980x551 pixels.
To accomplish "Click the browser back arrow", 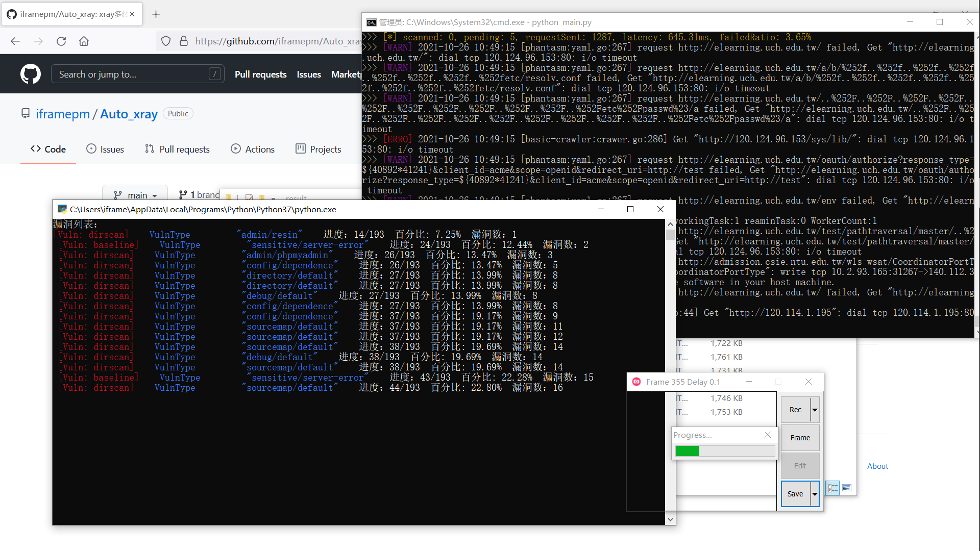I will 15,41.
